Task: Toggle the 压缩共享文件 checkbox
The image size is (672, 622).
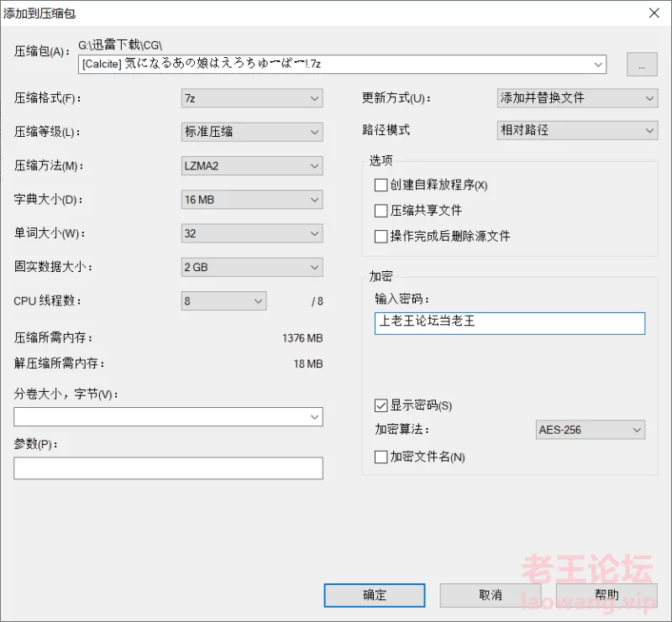Action: tap(381, 211)
